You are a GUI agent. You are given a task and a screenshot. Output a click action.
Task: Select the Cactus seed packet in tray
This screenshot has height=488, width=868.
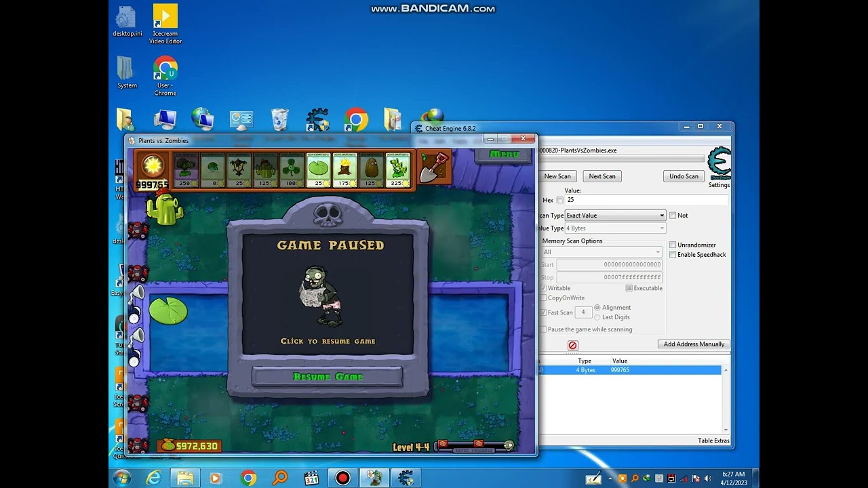tap(266, 170)
